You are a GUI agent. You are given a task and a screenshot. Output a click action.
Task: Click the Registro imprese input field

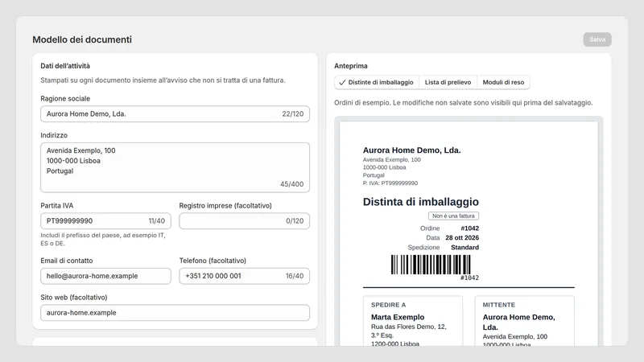pos(245,220)
